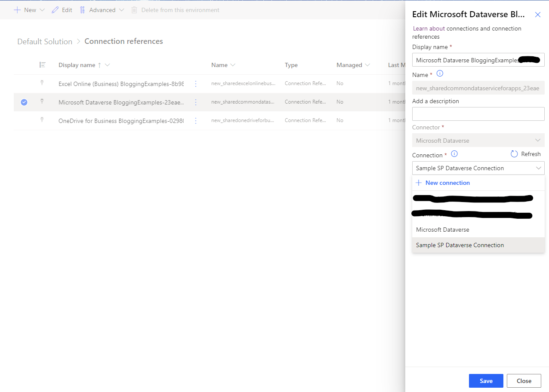Click plug icon of OneDrive for Business row
Screen dimensions: 549x392
click(x=42, y=119)
